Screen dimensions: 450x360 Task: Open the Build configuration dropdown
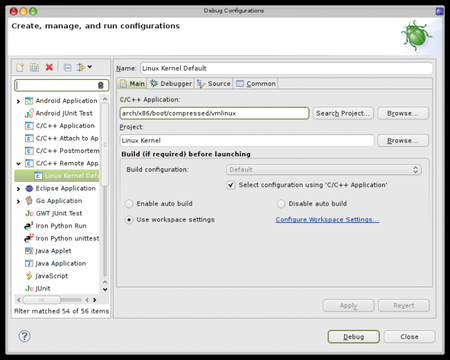pyautogui.click(x=324, y=170)
